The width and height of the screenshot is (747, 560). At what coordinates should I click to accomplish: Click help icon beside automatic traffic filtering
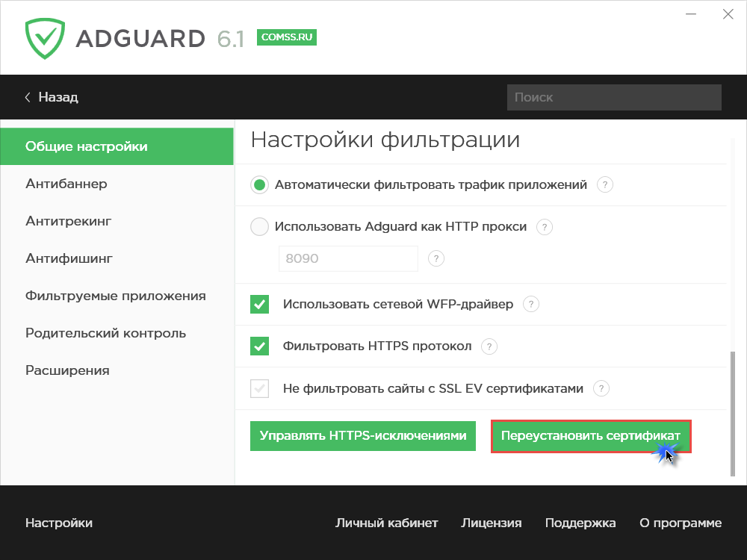point(605,184)
